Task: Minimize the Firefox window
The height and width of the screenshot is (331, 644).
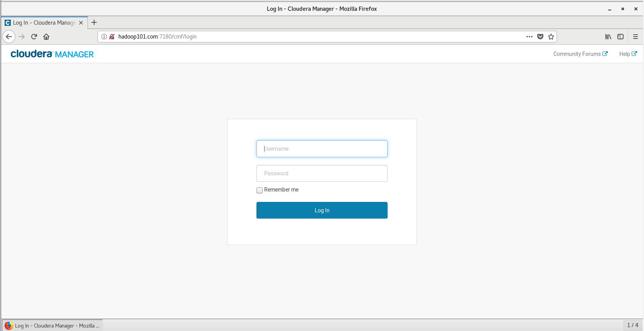Action: pyautogui.click(x=610, y=9)
